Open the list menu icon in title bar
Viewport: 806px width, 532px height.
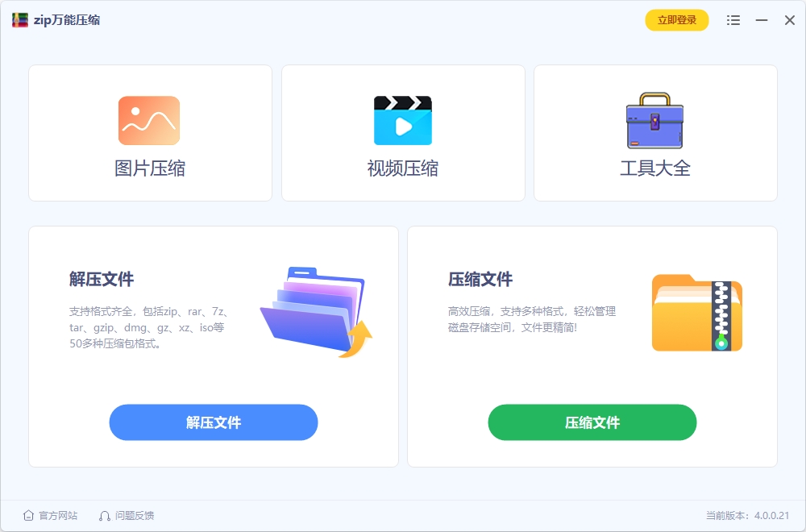click(x=733, y=20)
